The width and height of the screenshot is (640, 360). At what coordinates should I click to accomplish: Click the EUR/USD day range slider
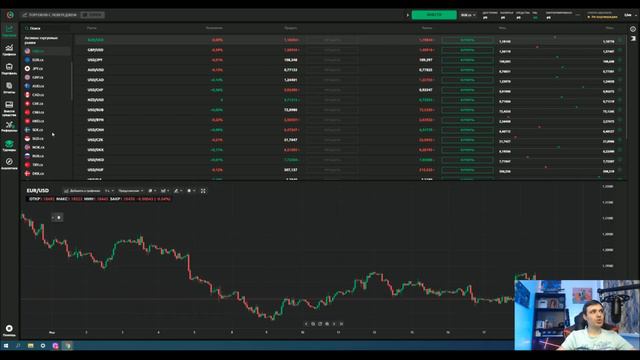click(556, 40)
